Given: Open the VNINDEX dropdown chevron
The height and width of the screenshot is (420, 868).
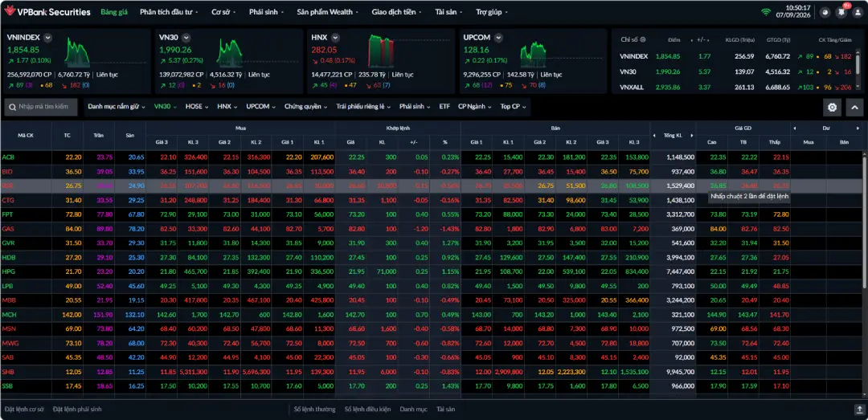Looking at the screenshot, I should pyautogui.click(x=47, y=38).
